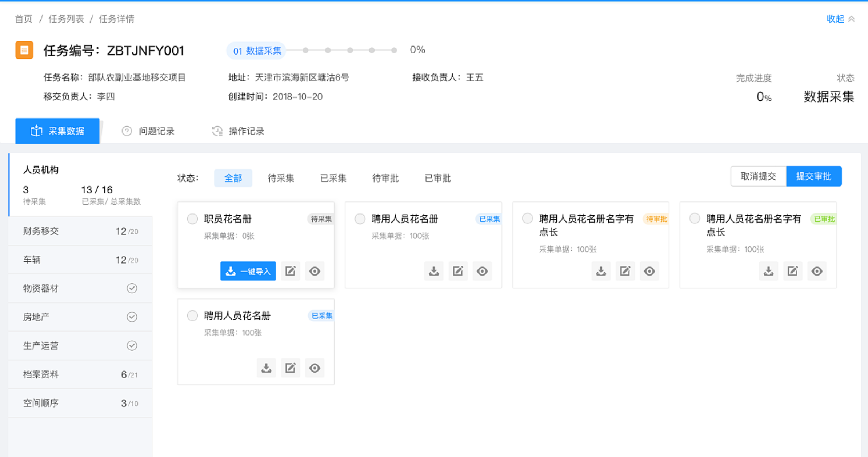Click the eye icon on the 待审批 card
868x457 pixels.
point(649,271)
